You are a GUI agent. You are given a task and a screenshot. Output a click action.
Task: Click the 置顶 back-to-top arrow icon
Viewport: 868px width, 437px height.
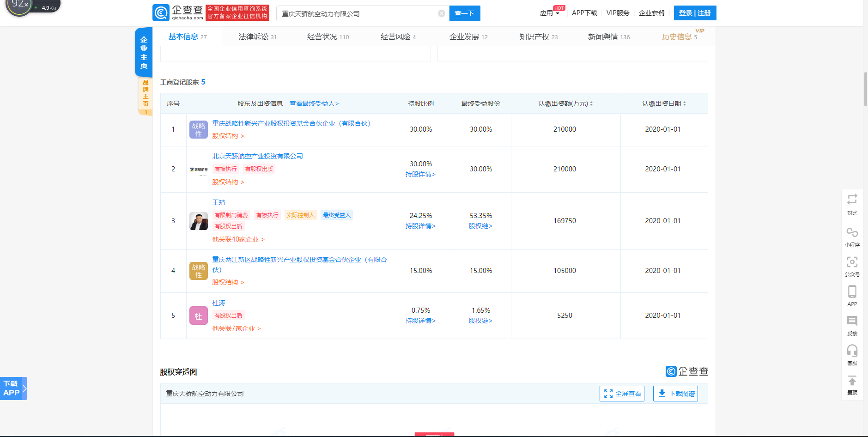(x=852, y=381)
